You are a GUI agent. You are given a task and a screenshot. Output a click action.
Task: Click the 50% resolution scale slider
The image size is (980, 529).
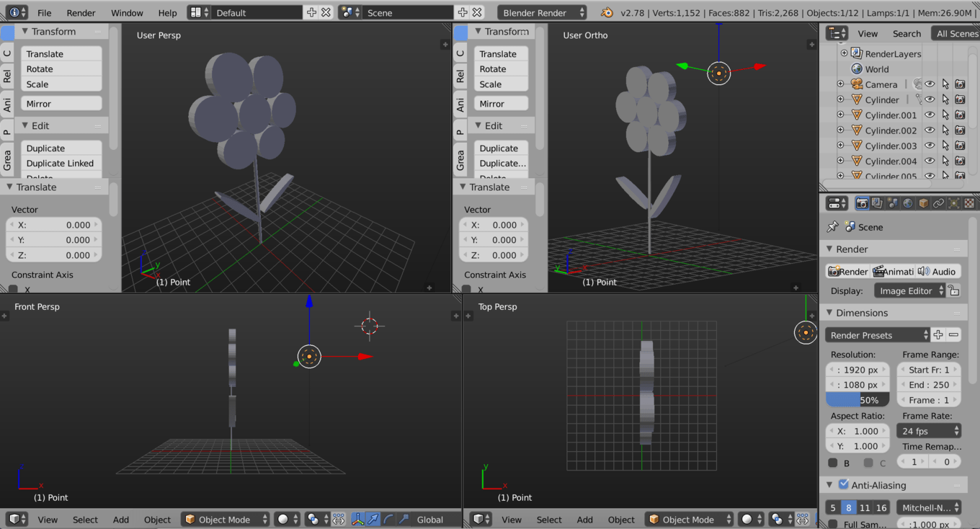857,400
